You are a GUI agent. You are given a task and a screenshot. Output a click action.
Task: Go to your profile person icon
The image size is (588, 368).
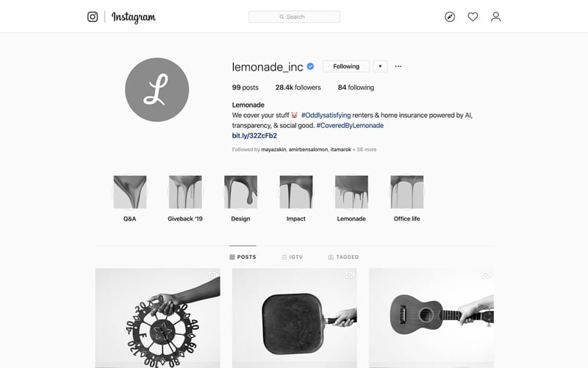(x=495, y=17)
